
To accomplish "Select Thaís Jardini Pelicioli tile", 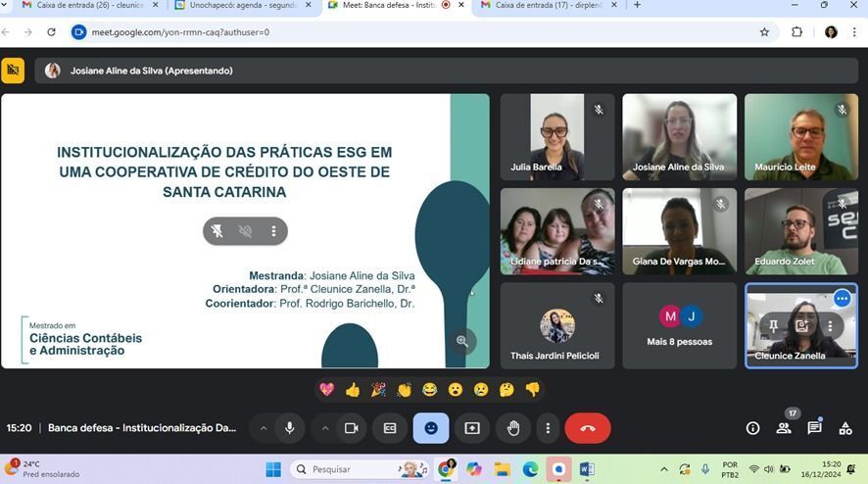I will pyautogui.click(x=557, y=325).
